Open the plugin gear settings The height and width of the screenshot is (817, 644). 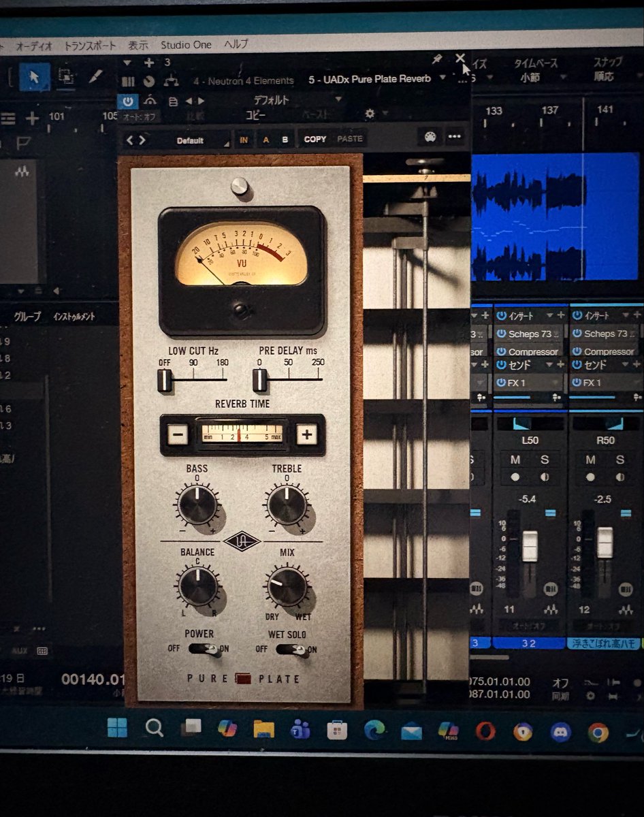click(370, 114)
